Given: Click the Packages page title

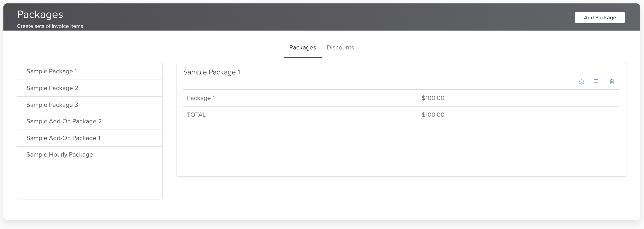Looking at the screenshot, I should click(40, 14).
